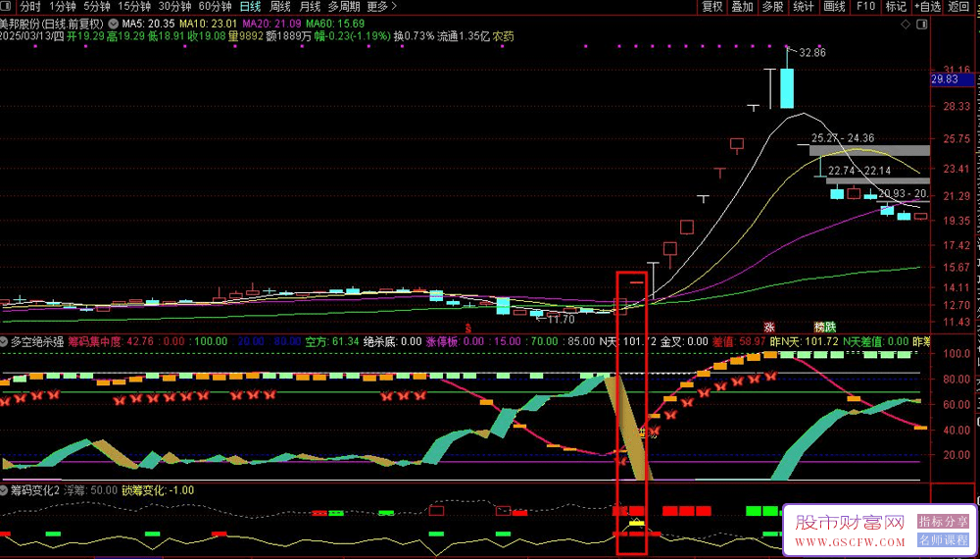Screen dimensions: 980x559
Task: Click the 叠加 overlay button
Action: click(742, 7)
